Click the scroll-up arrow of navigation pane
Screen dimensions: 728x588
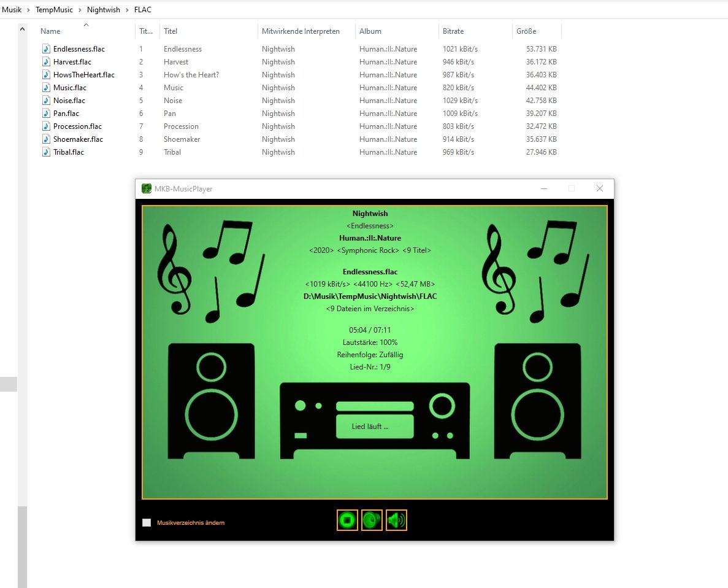tap(22, 29)
